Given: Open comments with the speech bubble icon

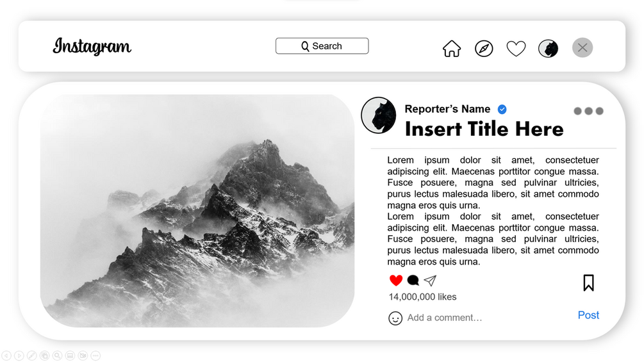Looking at the screenshot, I should click(413, 281).
